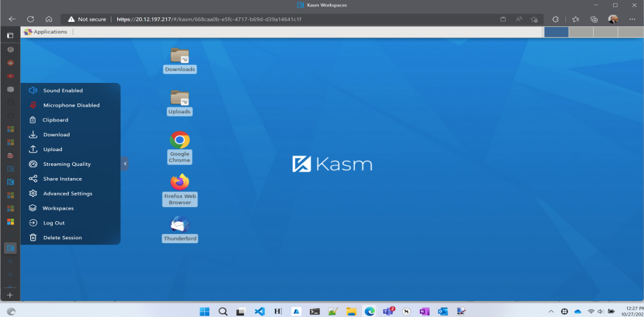The image size is (644, 317).
Task: Open the user profile avatar
Action: [x=613, y=19]
